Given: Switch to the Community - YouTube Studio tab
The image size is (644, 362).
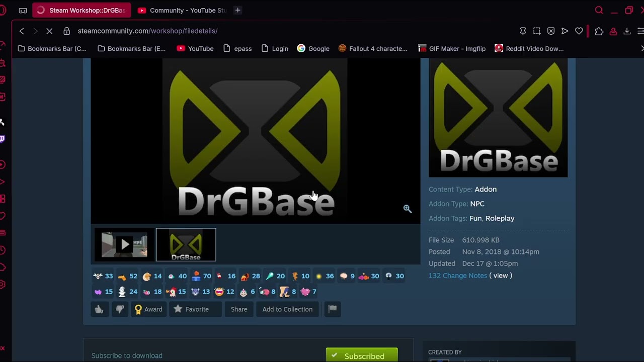Looking at the screenshot, I should click(182, 10).
